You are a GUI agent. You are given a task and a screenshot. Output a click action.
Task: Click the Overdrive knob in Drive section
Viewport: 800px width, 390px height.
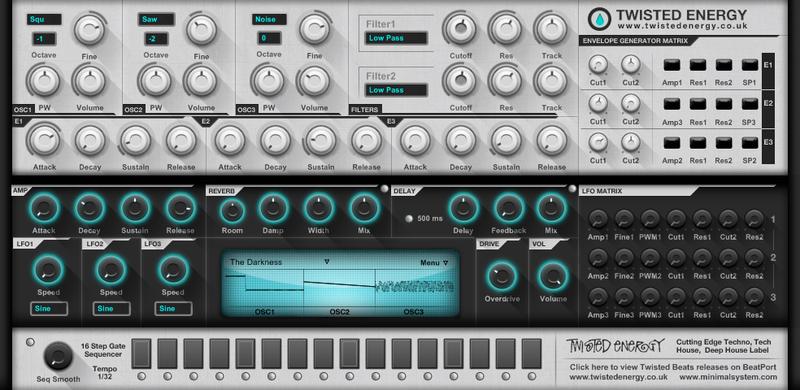click(x=502, y=276)
